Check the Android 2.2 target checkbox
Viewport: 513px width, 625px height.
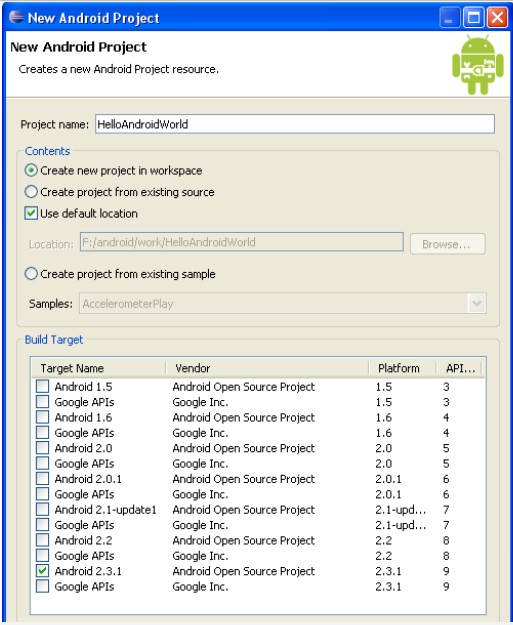(x=42, y=540)
